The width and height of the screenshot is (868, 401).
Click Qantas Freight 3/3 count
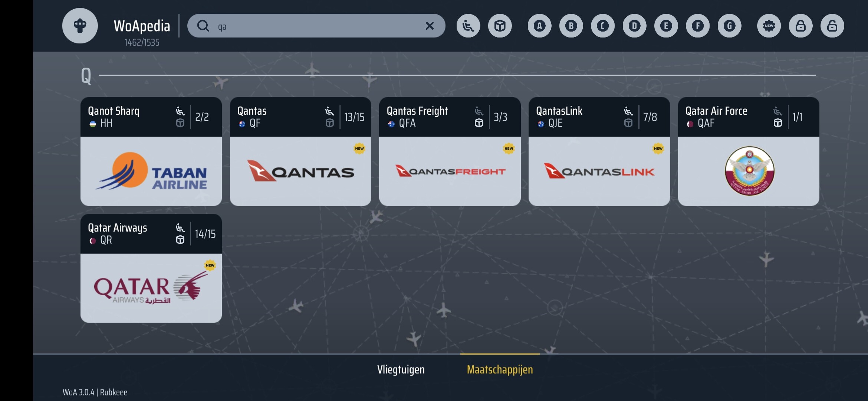coord(500,117)
